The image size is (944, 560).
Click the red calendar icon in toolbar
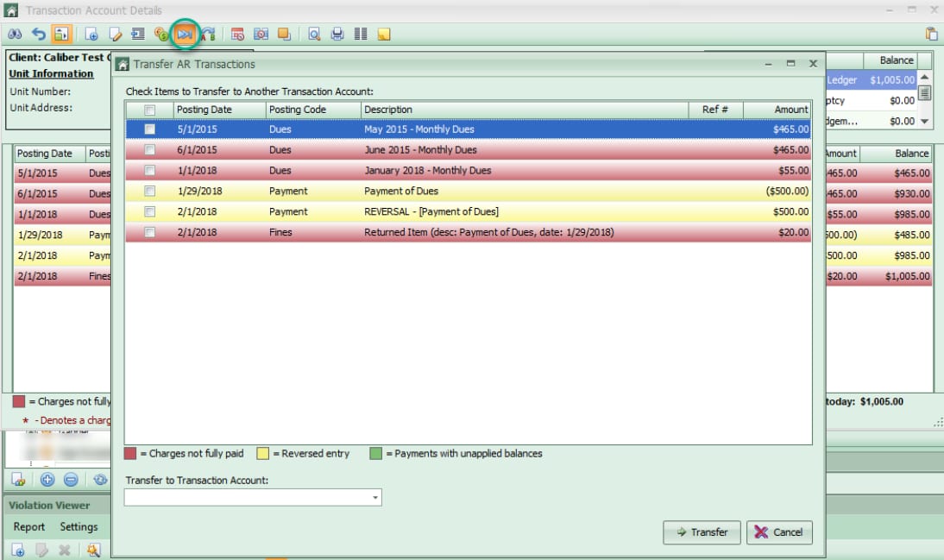[x=238, y=35]
